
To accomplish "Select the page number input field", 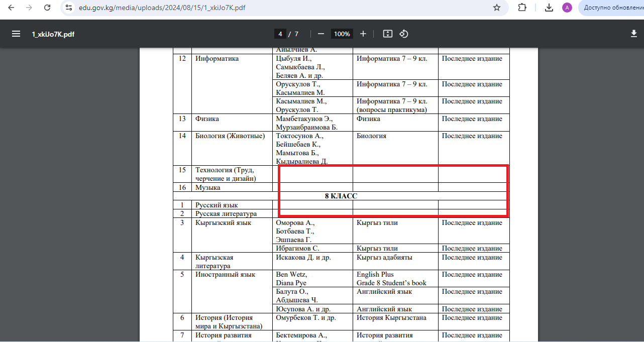I will click(280, 34).
